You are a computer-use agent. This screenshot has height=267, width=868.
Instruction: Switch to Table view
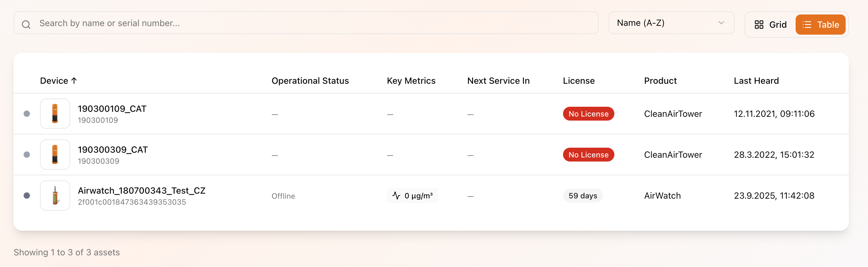(820, 25)
